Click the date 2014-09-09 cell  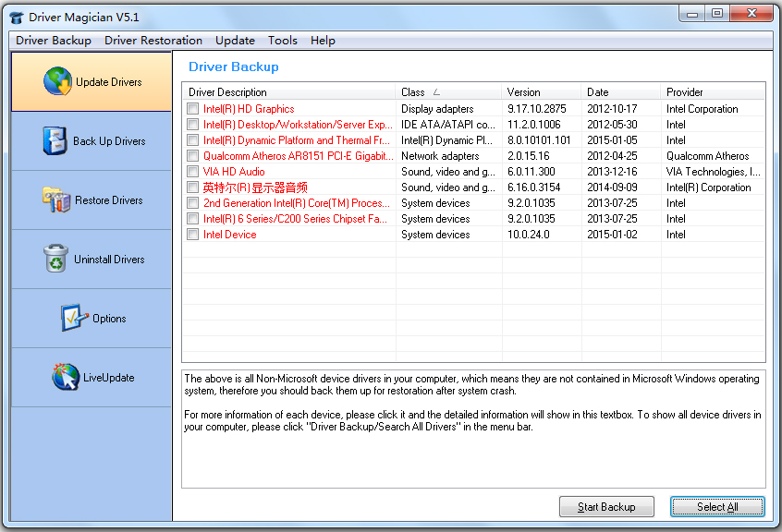(x=612, y=187)
